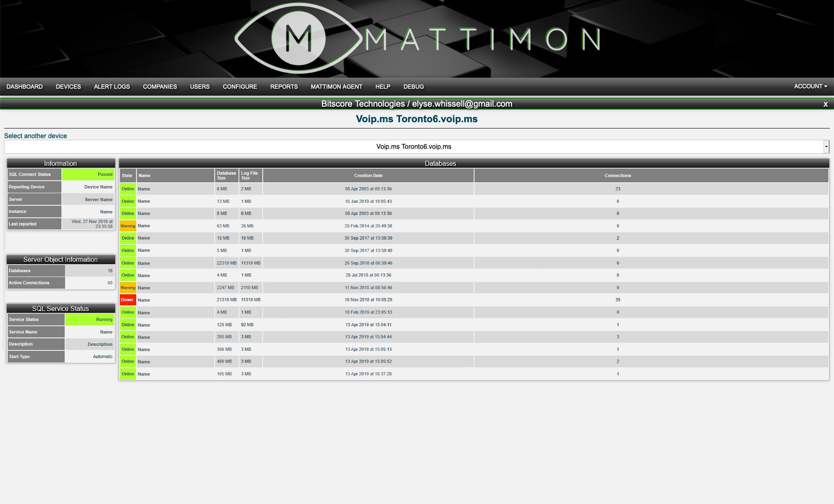Click the Information panel header
The image size is (834, 504).
61,163
